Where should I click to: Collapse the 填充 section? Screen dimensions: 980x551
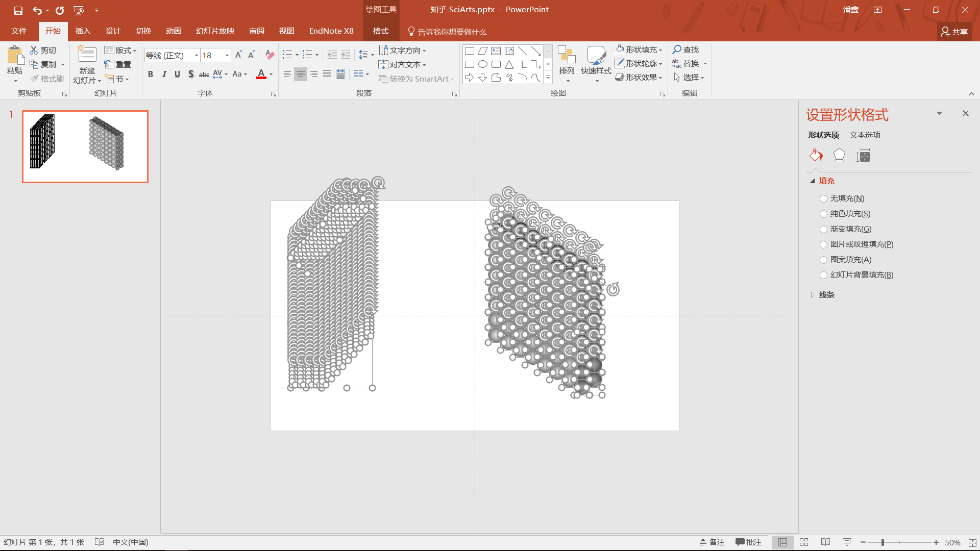coord(812,181)
